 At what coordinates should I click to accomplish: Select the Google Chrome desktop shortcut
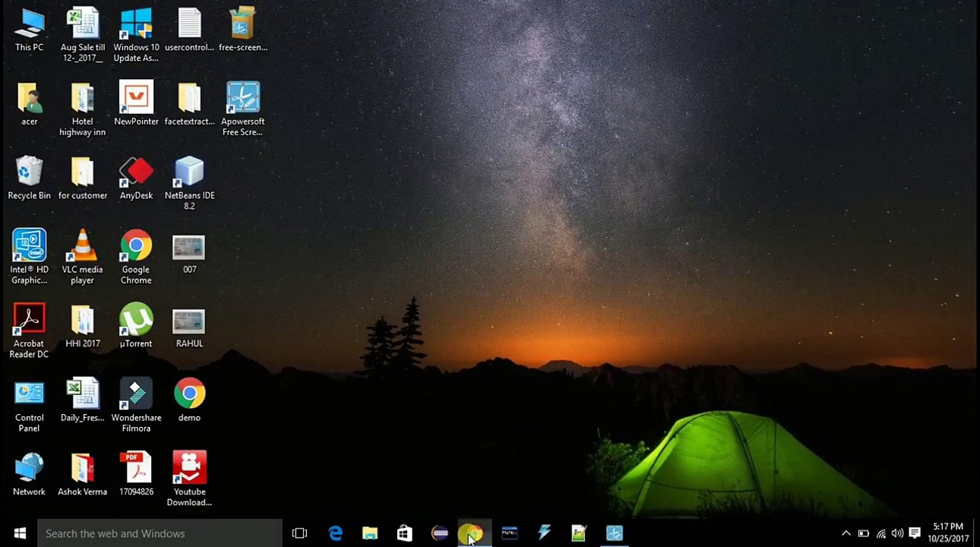click(x=136, y=258)
